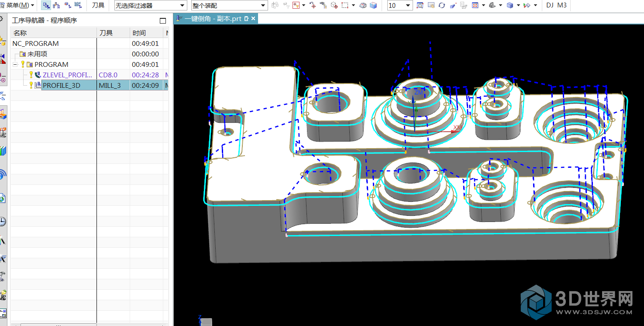Screen dimensions: 644x326
Task: Close the 一键倒角 - 副本.prt tab
Action: point(253,19)
